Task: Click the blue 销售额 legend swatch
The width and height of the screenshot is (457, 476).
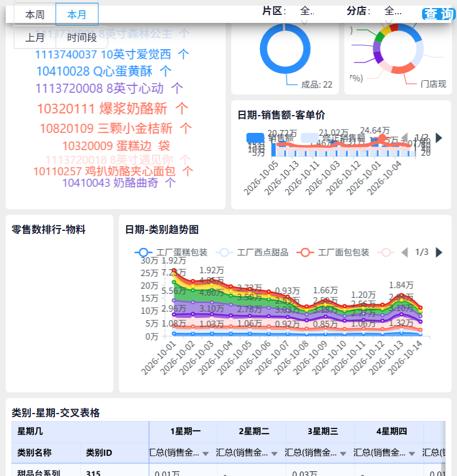Action: point(255,138)
